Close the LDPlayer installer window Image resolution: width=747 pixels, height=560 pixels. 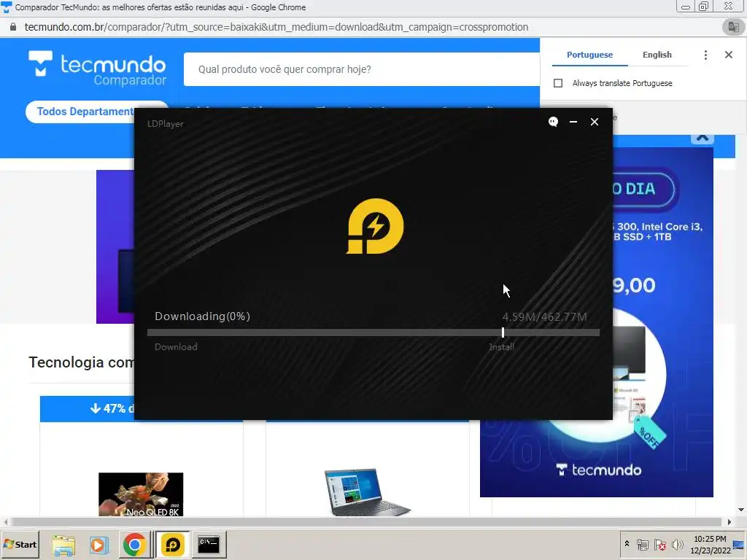tap(594, 122)
